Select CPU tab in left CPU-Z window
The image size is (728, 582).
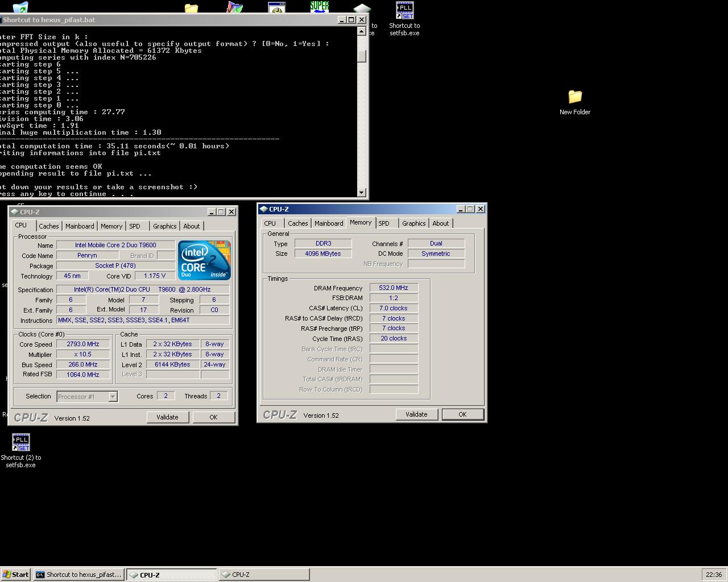click(x=21, y=225)
